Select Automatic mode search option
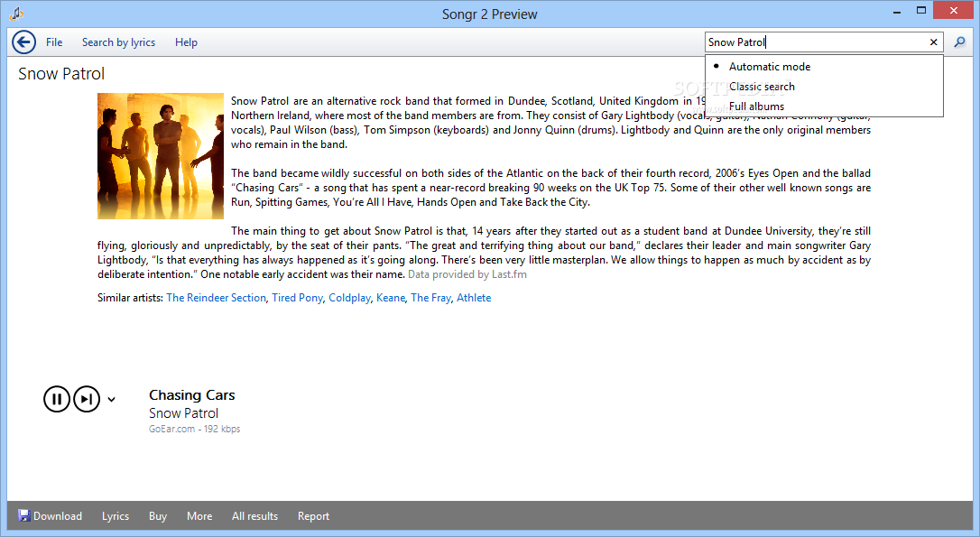This screenshot has height=537, width=980. coord(824,66)
